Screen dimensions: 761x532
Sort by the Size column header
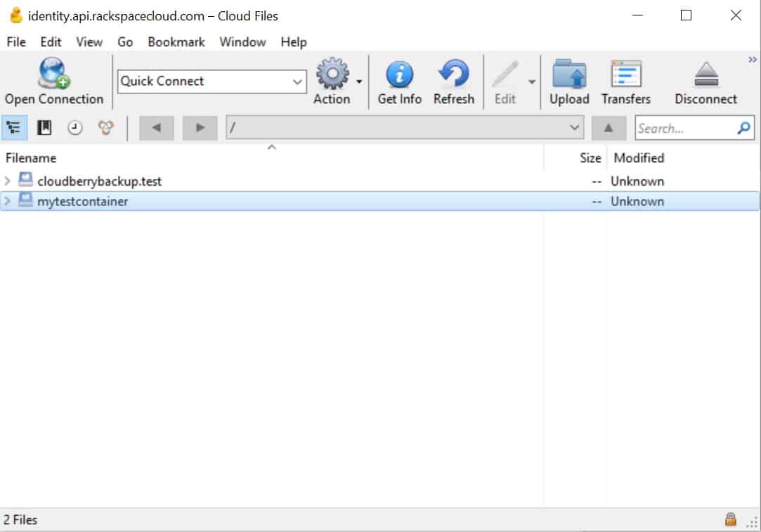click(575, 157)
